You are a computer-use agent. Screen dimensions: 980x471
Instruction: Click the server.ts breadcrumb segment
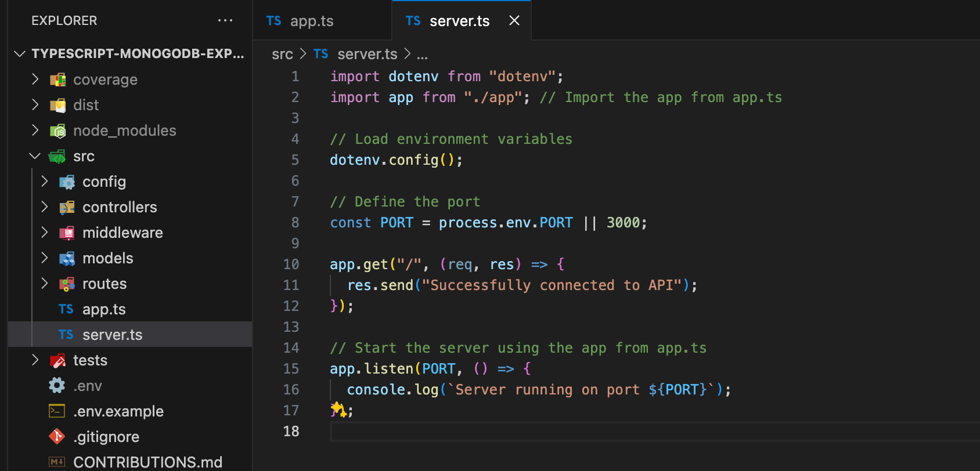click(x=368, y=54)
